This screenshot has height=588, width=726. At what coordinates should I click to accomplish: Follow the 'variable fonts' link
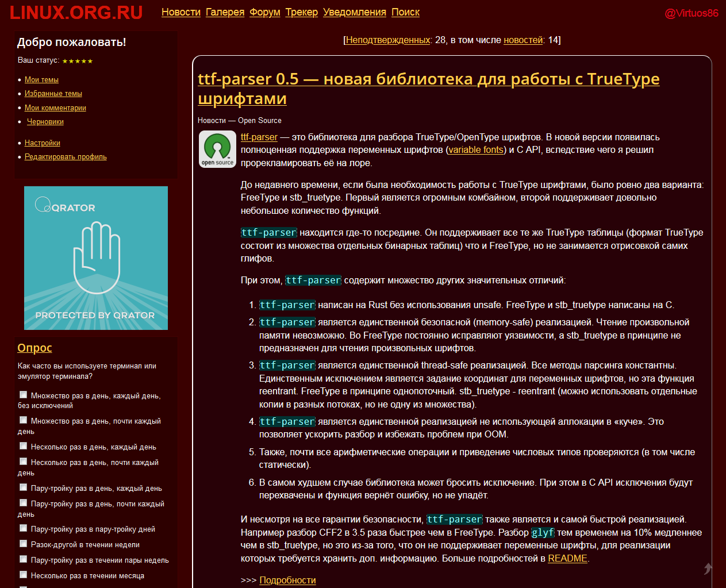pyautogui.click(x=476, y=150)
